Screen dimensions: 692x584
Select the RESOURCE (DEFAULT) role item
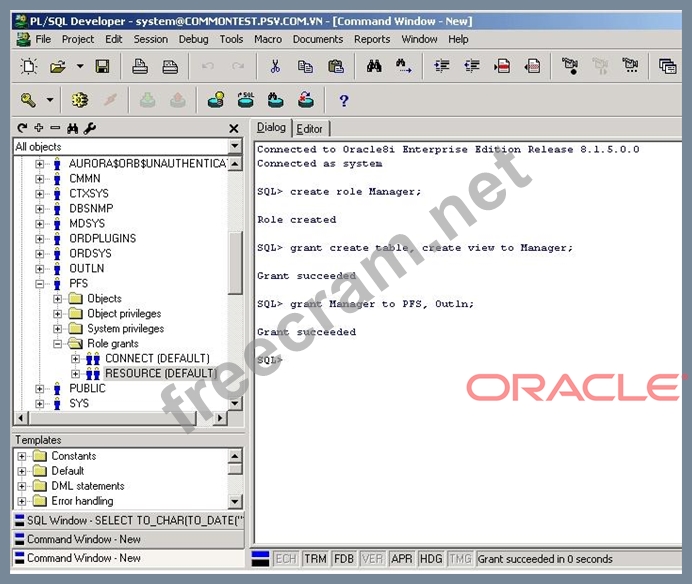pos(161,373)
